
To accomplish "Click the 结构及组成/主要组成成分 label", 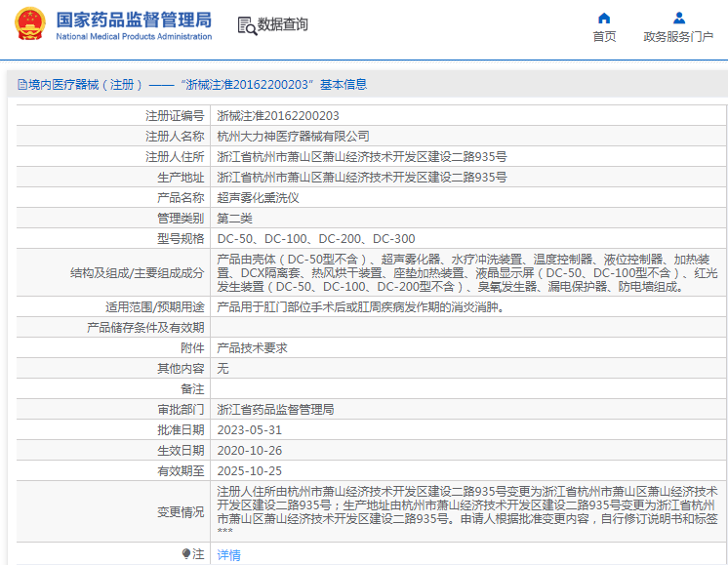I will (x=137, y=273).
